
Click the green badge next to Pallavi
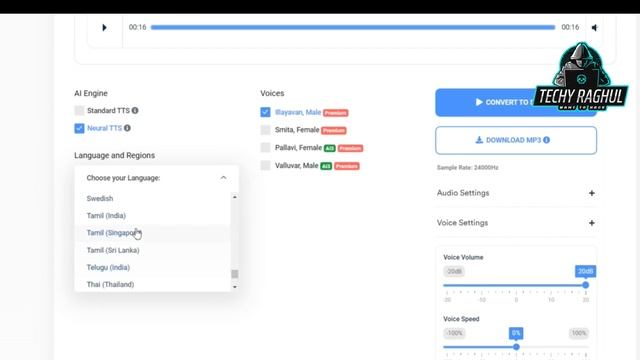[x=329, y=148]
